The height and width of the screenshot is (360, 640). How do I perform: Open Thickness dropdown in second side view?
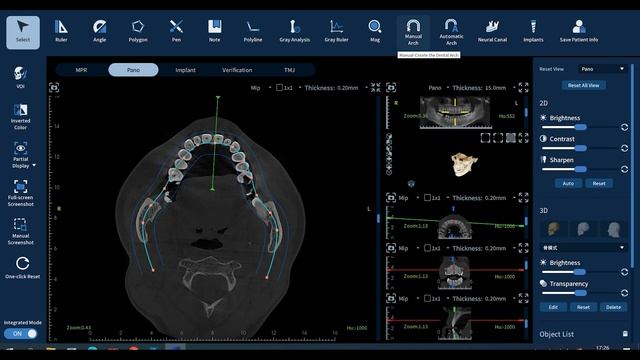(514, 248)
